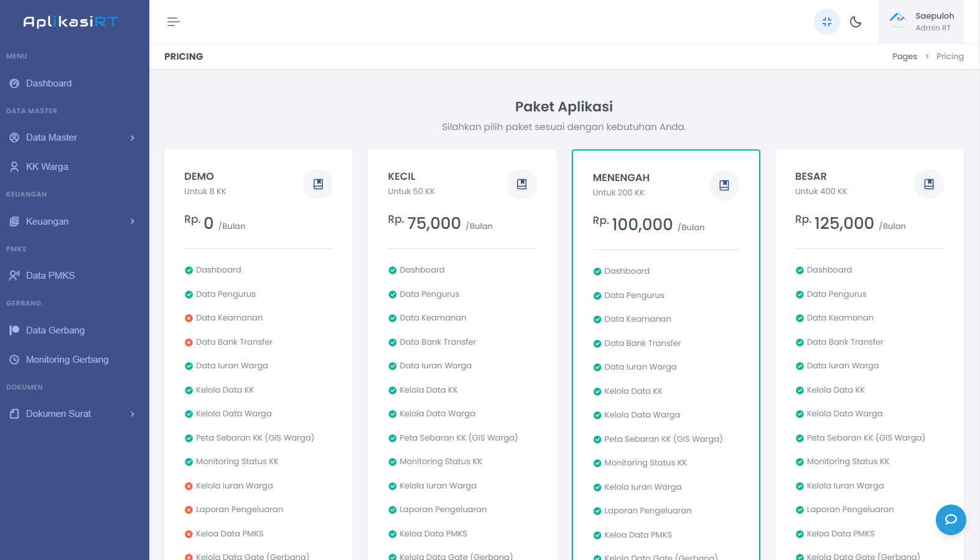Image resolution: width=980 pixels, height=560 pixels.
Task: Go to KK Warga page
Action: (x=47, y=167)
